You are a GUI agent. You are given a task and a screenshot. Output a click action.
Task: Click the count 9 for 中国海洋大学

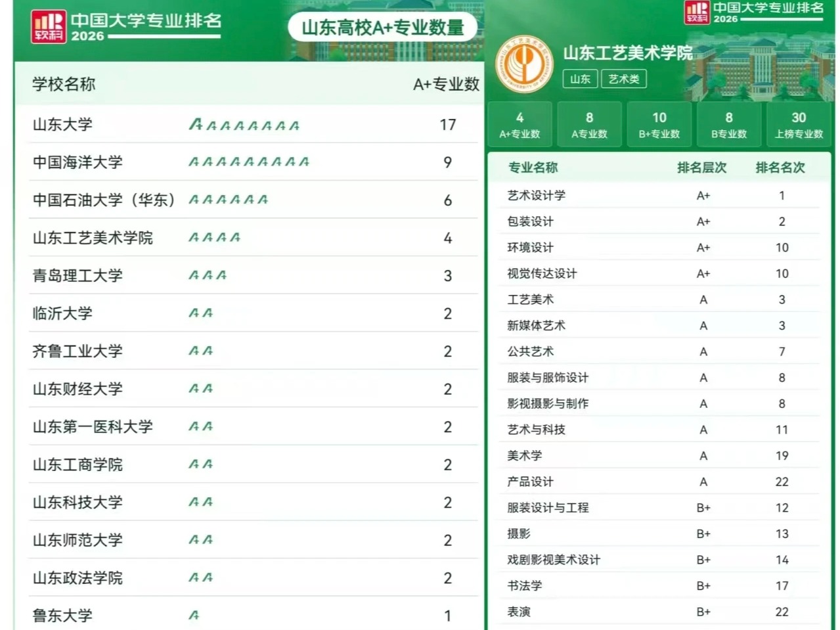pos(448,162)
